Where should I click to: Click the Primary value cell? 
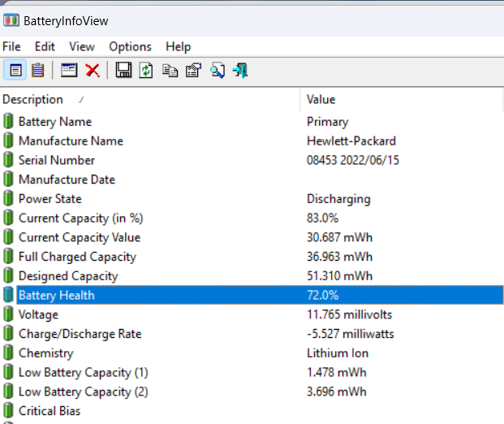[328, 122]
